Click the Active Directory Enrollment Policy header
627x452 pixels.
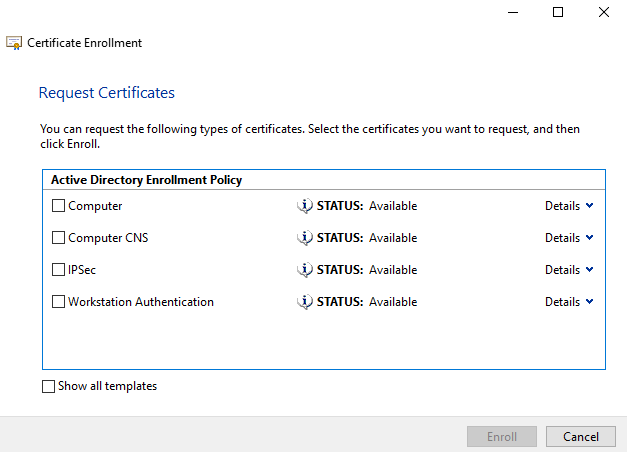[x=145, y=181]
